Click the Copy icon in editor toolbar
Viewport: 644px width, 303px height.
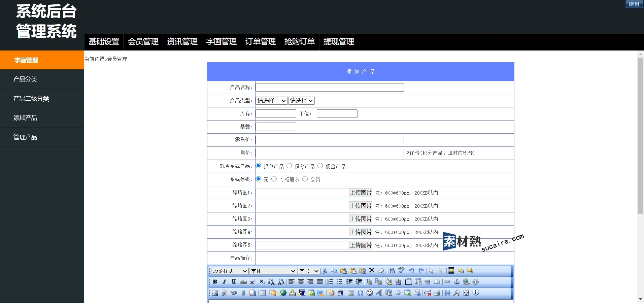coord(334,271)
